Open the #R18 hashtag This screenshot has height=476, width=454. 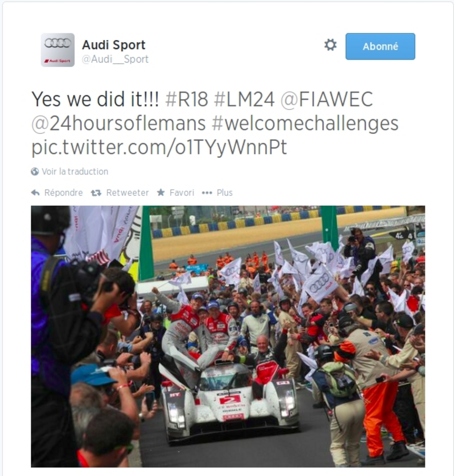[187, 99]
